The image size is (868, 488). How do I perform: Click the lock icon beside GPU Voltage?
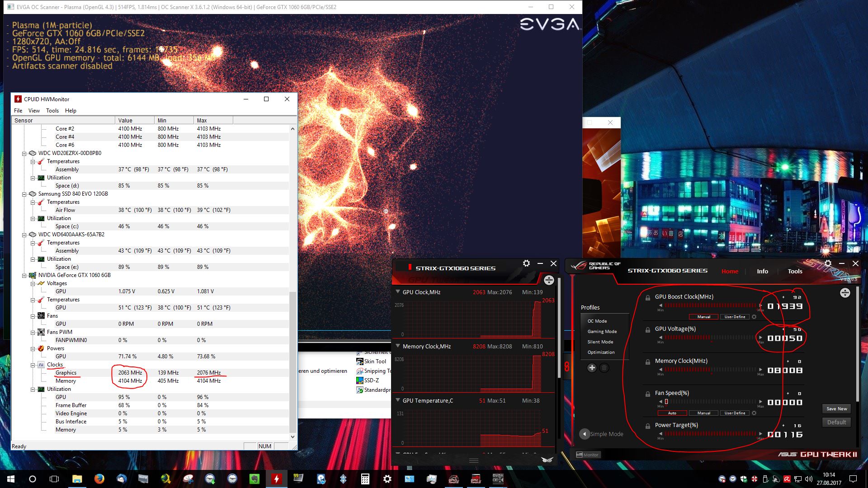click(648, 330)
